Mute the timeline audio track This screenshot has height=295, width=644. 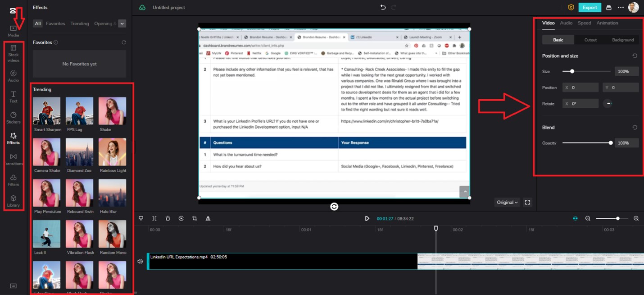140,261
